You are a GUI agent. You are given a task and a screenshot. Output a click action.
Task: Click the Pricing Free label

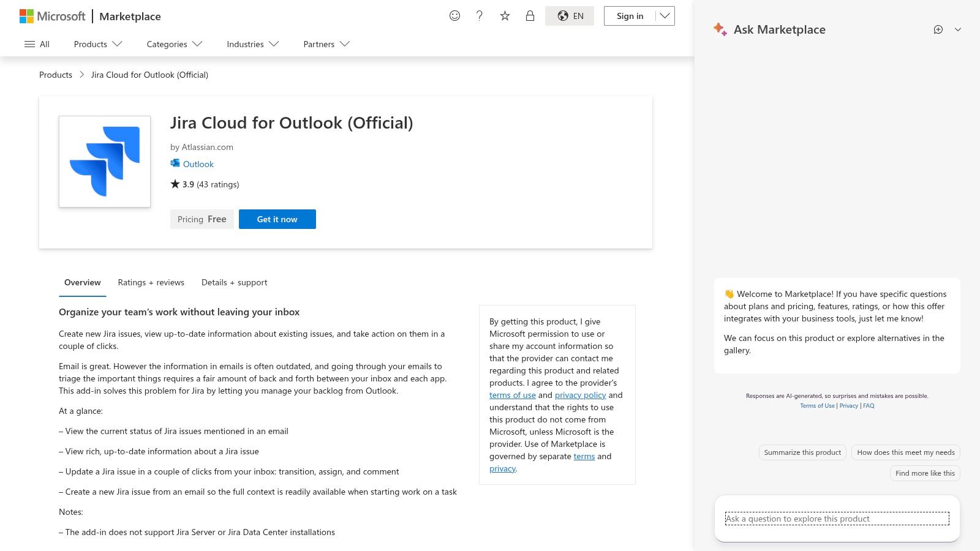click(202, 219)
